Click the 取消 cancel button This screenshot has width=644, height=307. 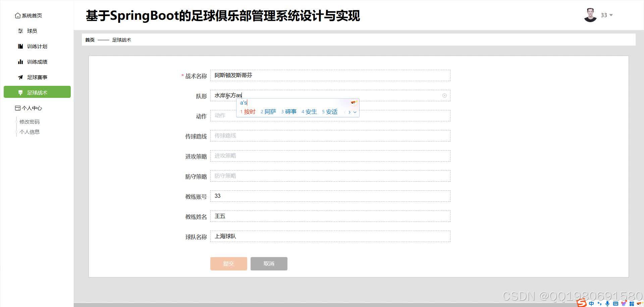pos(269,264)
